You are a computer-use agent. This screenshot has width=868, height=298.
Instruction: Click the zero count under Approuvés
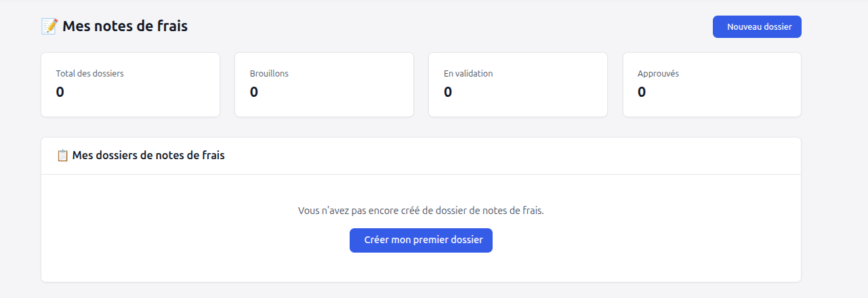642,92
